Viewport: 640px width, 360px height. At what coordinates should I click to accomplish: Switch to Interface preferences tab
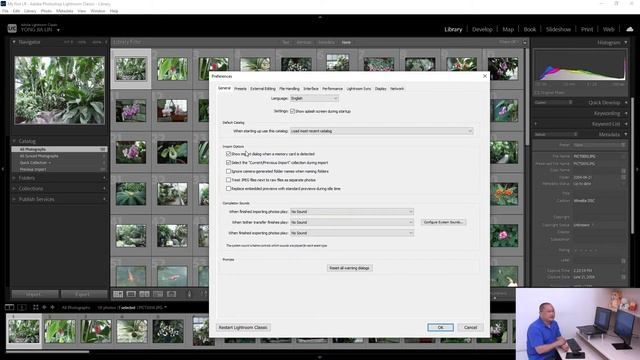point(311,89)
